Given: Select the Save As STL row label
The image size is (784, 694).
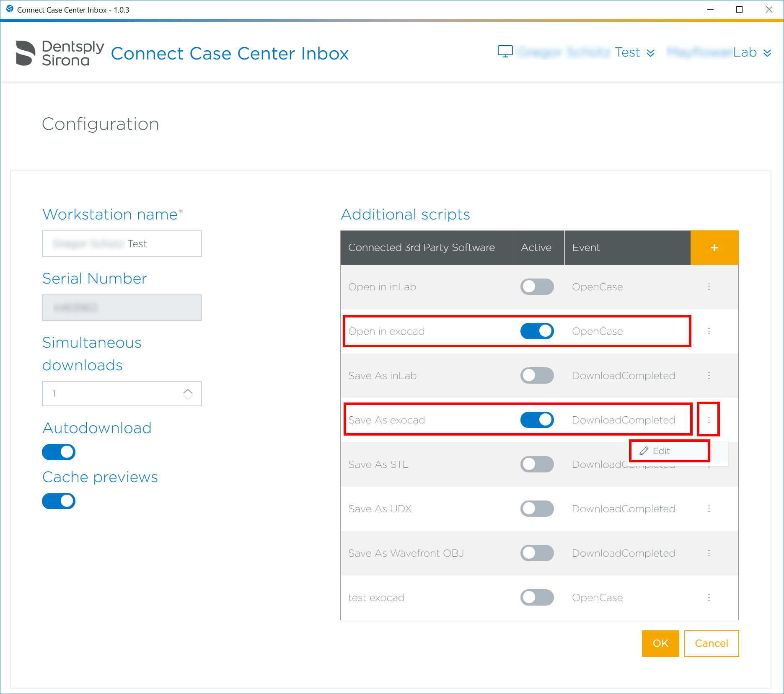Looking at the screenshot, I should pos(378,464).
